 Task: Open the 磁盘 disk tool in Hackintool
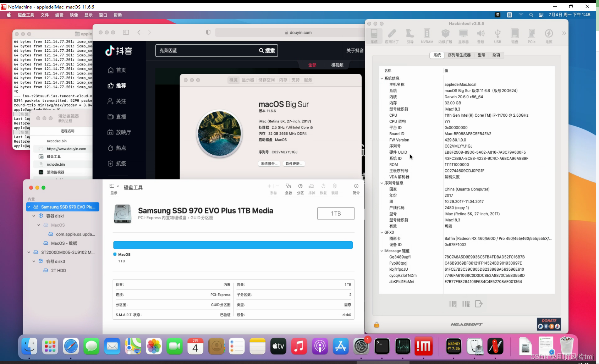click(515, 36)
